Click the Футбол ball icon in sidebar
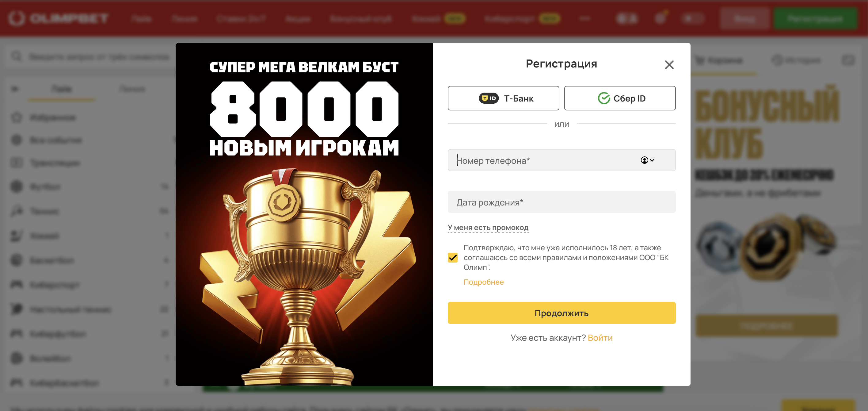This screenshot has width=868, height=411. tap(17, 186)
